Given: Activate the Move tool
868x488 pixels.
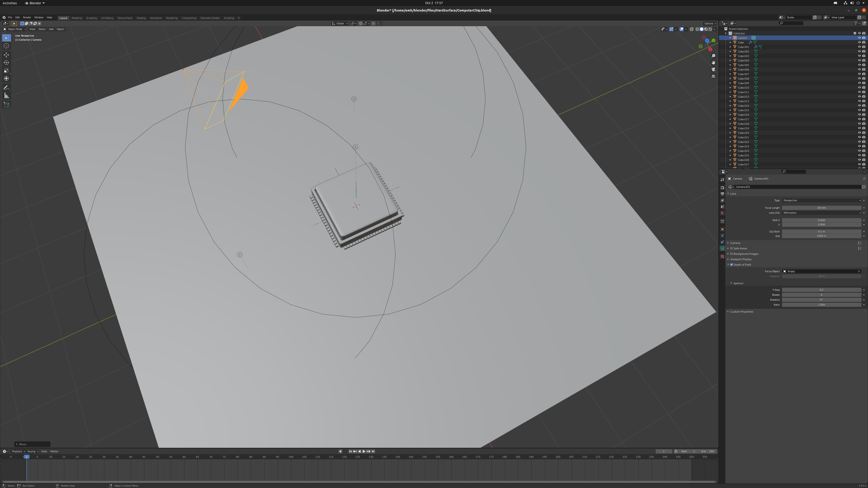Looking at the screenshot, I should coord(6,54).
